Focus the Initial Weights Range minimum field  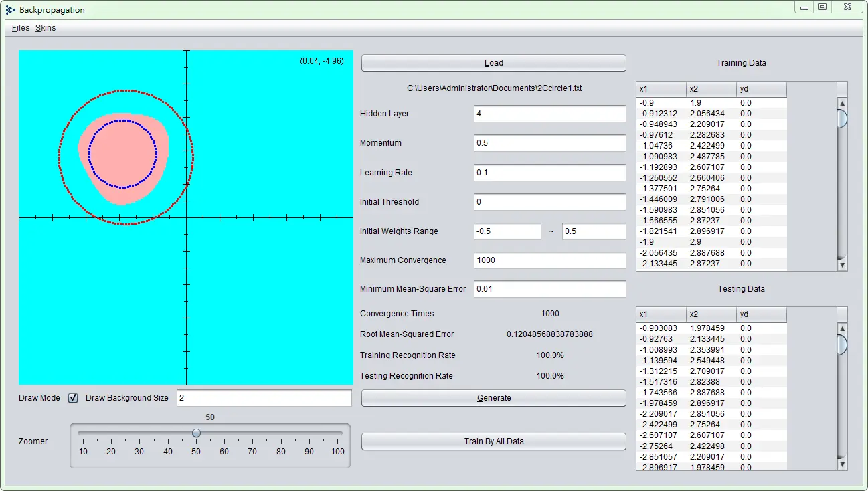click(x=507, y=231)
